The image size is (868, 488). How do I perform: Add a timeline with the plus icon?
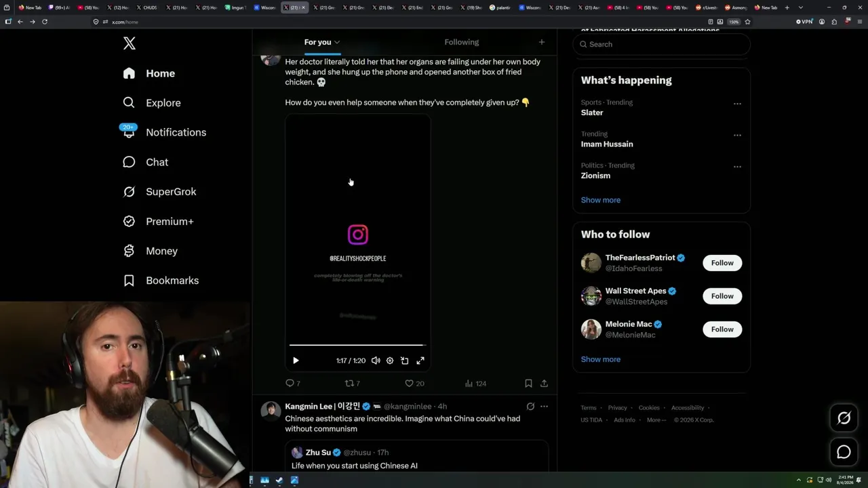pyautogui.click(x=541, y=42)
